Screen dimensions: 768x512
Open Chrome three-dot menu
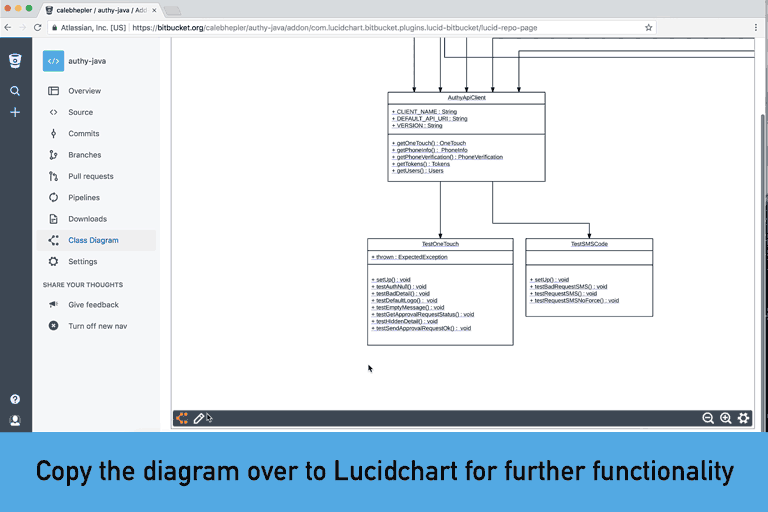[756, 27]
